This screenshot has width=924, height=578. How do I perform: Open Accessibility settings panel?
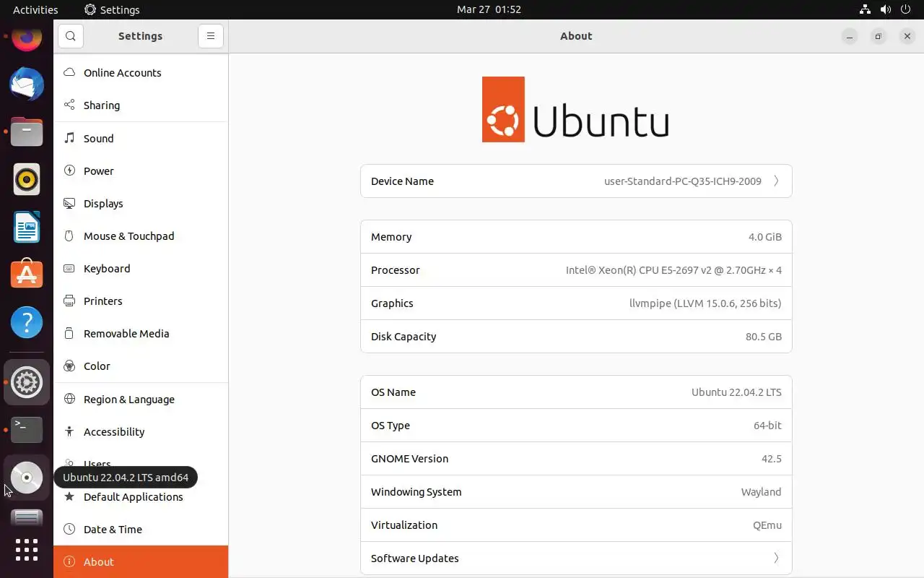click(141, 431)
